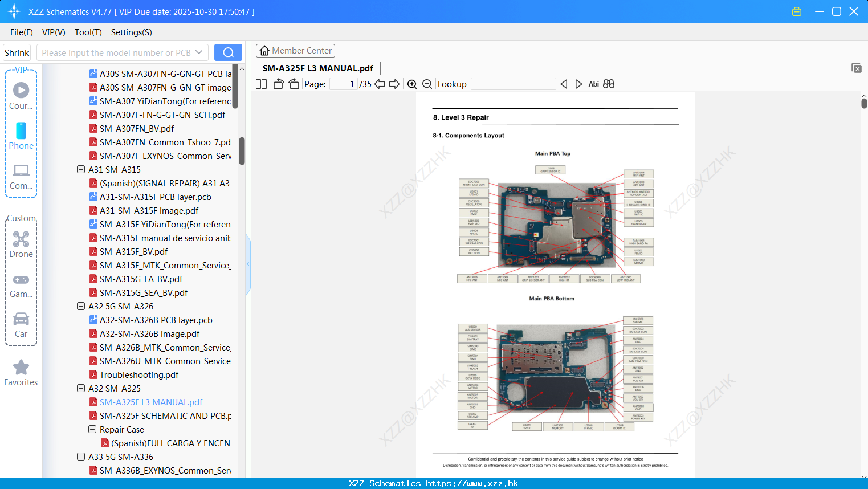Open the Tool(T) menu

coord(88,32)
